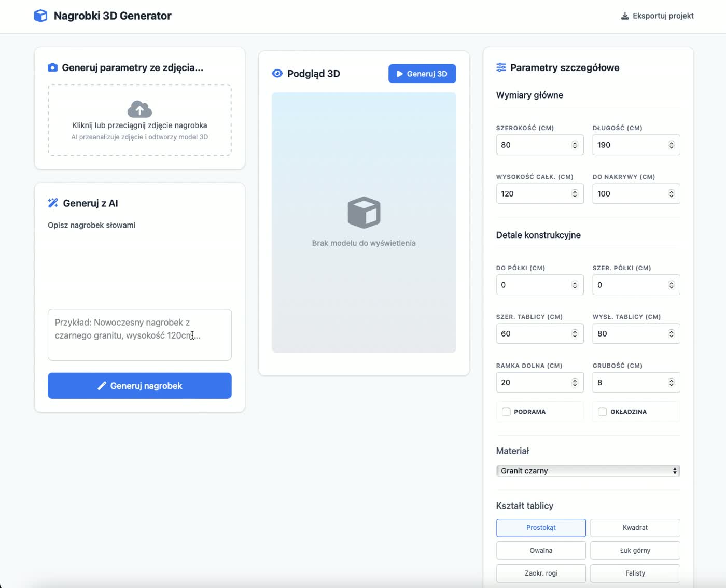Click the Wysł. tablicy stepper arrows
The height and width of the screenshot is (588, 726).
click(671, 334)
